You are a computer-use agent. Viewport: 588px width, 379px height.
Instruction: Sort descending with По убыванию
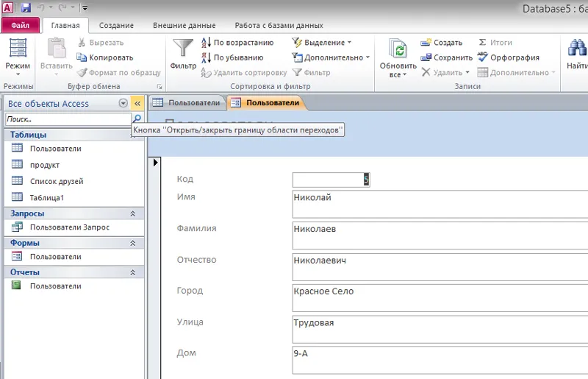coord(232,57)
